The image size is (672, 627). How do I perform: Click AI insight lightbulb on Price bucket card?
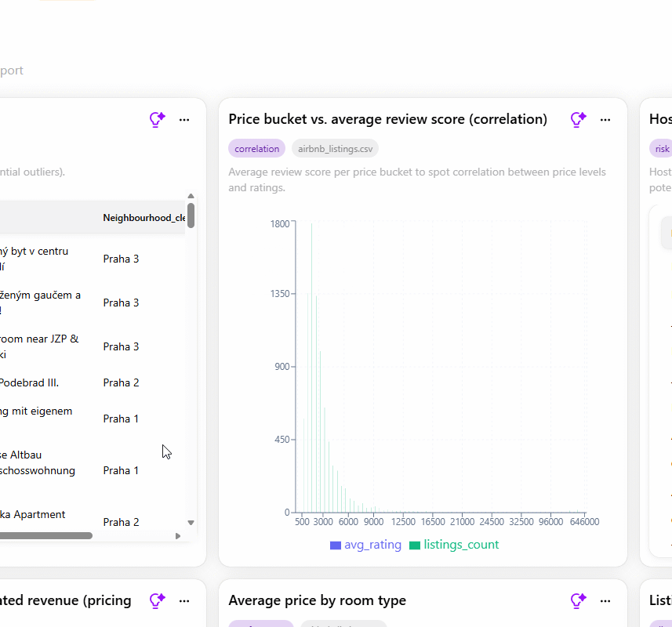click(578, 119)
